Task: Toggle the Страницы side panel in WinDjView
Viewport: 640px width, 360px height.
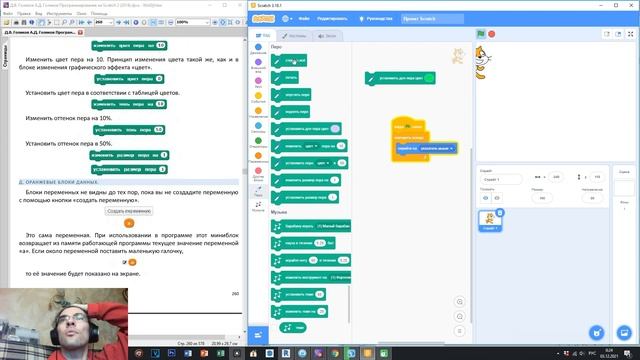Action: 5,56
